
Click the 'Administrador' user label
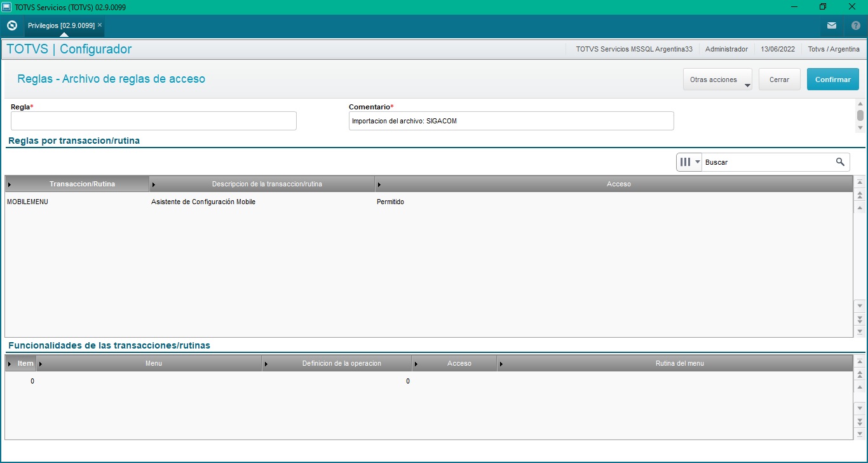click(x=726, y=49)
